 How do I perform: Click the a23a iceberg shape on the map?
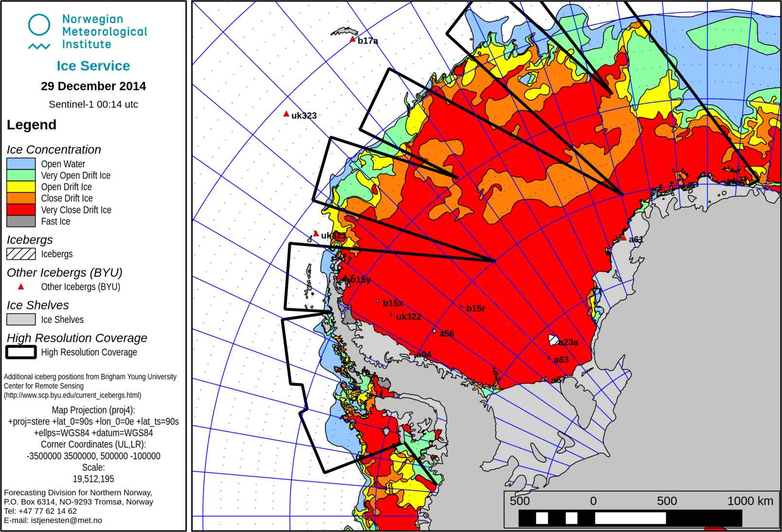tap(552, 339)
